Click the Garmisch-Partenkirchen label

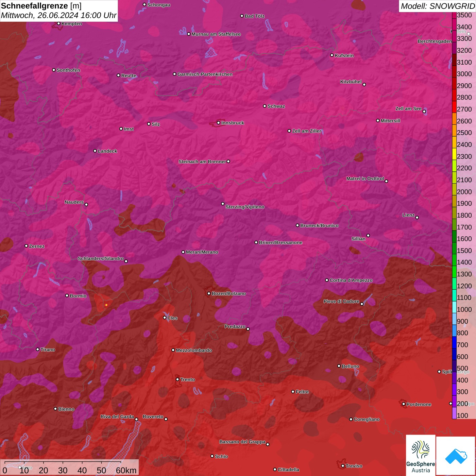205,74
